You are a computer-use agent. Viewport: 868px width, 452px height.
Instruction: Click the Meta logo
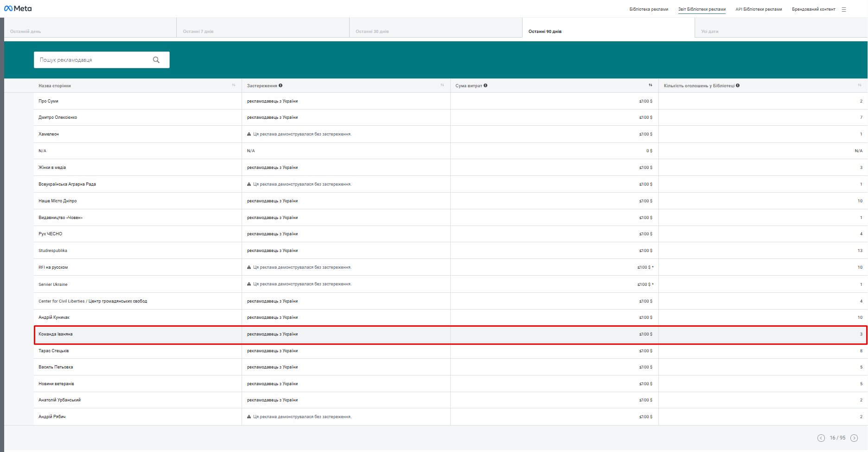pos(18,8)
